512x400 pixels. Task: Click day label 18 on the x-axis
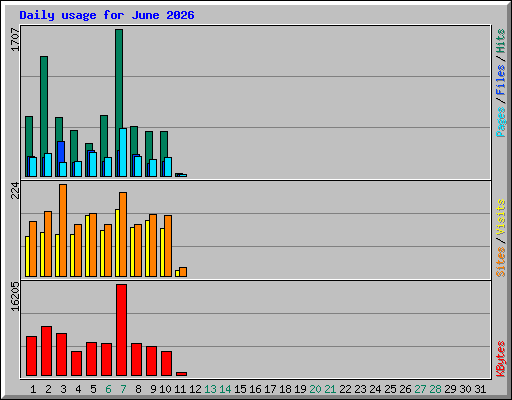pyautogui.click(x=285, y=389)
